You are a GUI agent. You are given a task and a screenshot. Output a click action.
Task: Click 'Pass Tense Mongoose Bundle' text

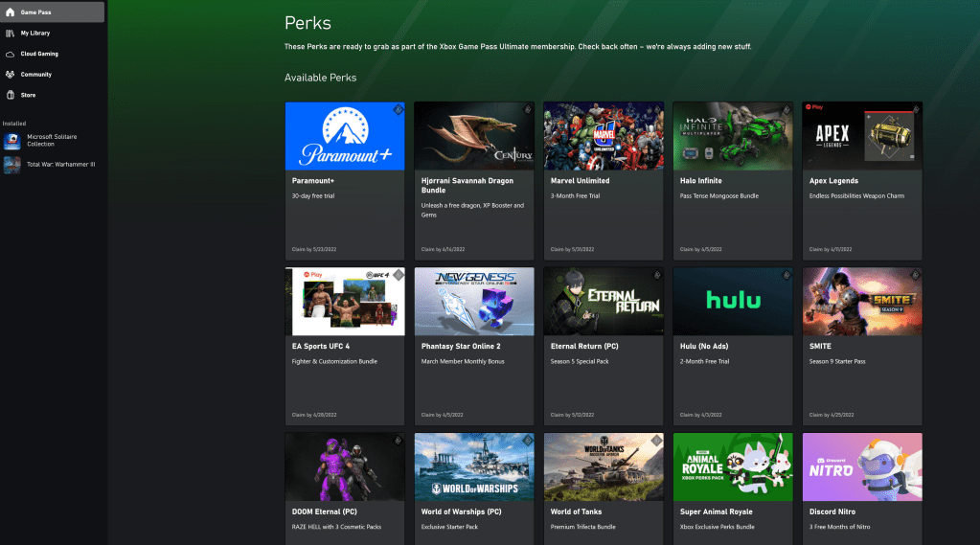pos(719,195)
